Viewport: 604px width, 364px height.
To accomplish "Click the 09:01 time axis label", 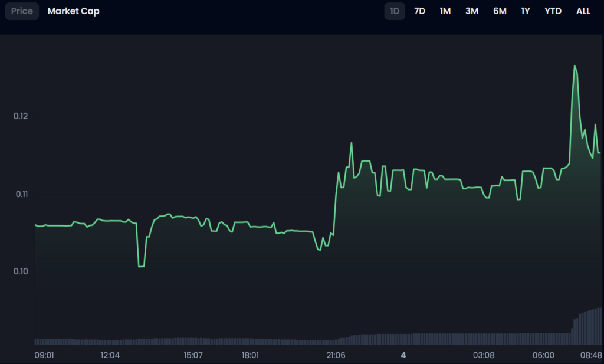I will 44,355.
